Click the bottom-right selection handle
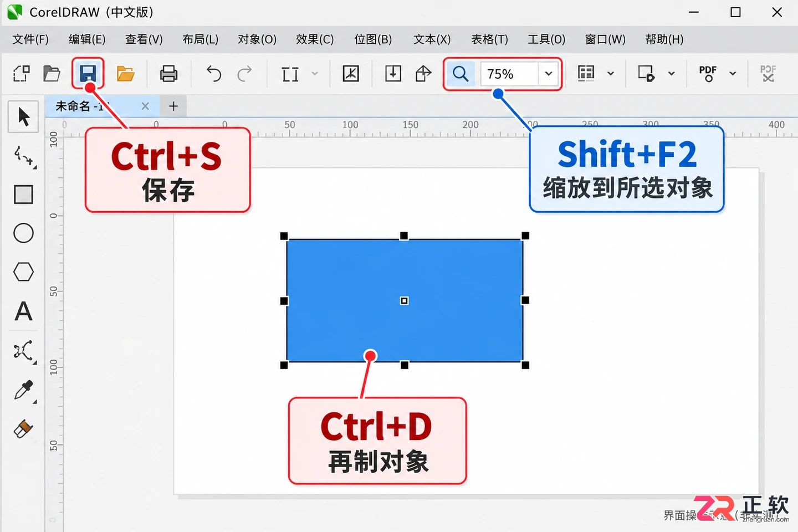This screenshot has height=532, width=798. 525,365
